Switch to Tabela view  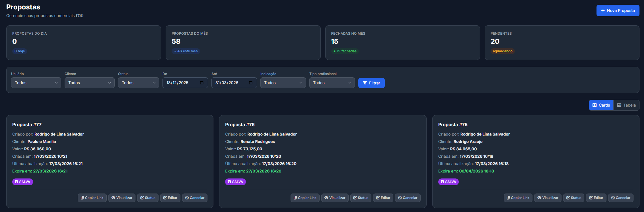coord(626,105)
